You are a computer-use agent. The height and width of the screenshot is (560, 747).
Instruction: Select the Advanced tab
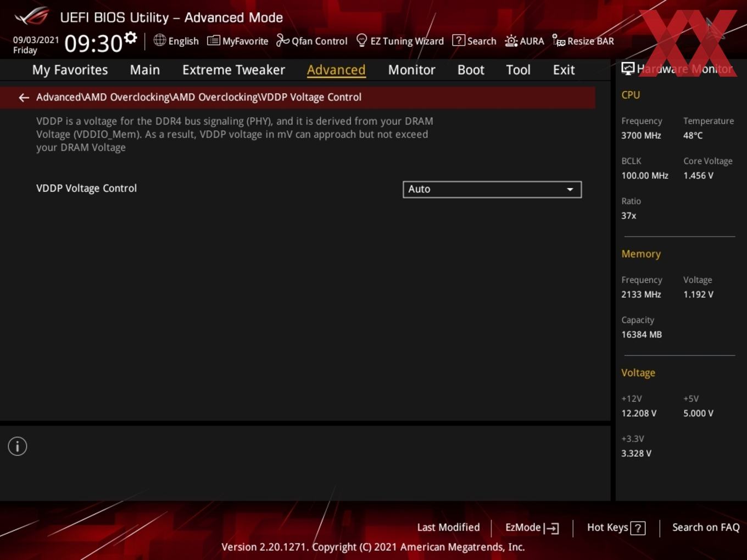click(336, 70)
